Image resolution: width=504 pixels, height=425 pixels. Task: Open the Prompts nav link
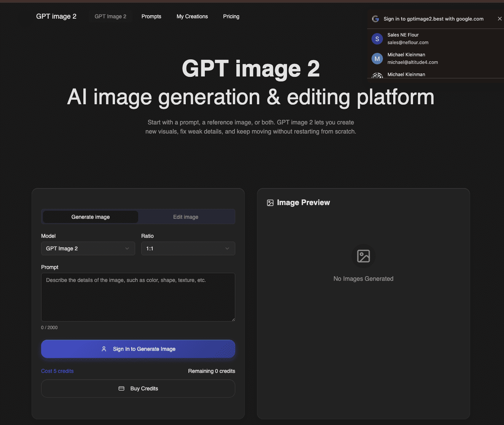pyautogui.click(x=151, y=16)
